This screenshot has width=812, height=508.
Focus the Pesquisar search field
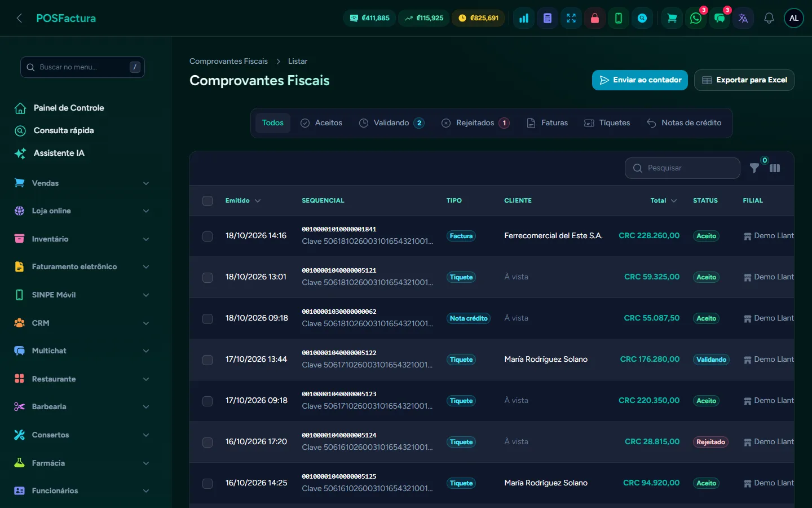(x=682, y=168)
